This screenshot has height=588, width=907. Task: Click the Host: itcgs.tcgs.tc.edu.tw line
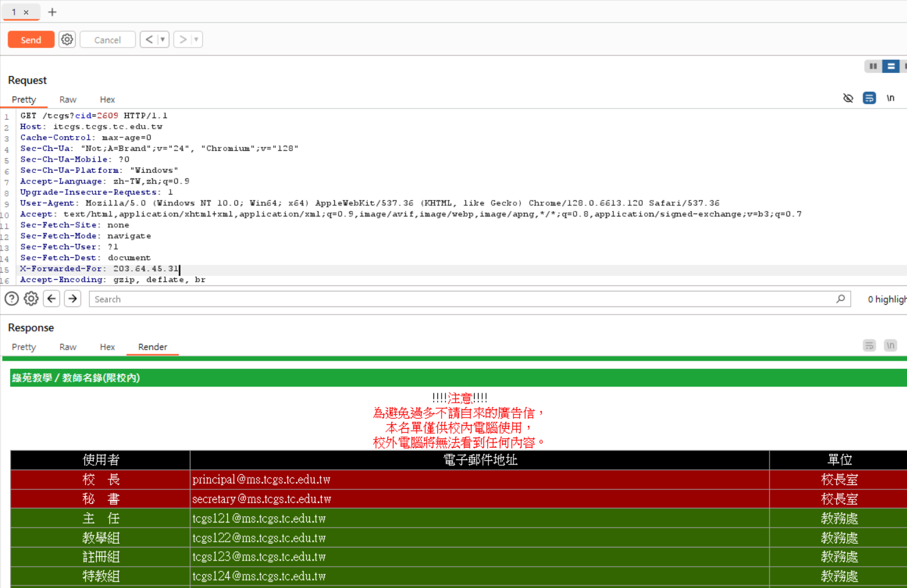coord(91,127)
